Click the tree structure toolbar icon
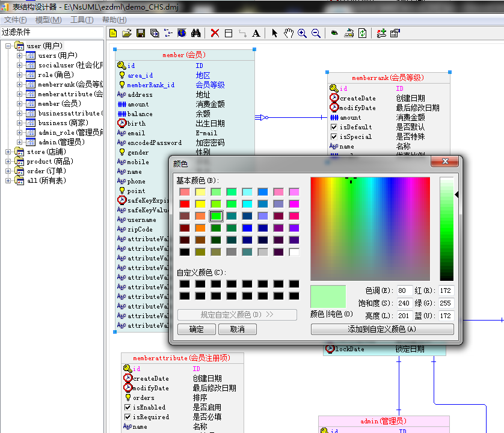 pyautogui.click(x=168, y=33)
